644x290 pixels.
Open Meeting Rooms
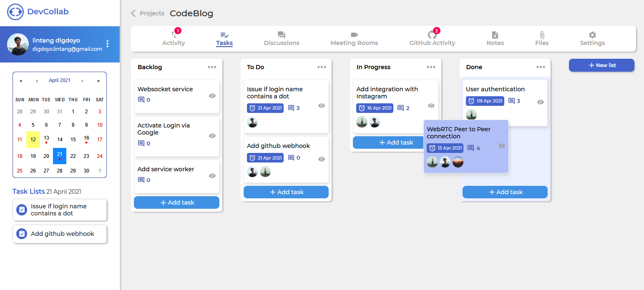[354, 39]
